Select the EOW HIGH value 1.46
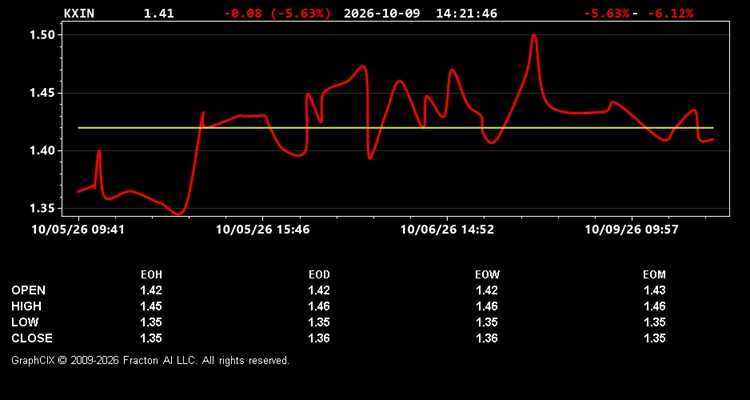This screenshot has width=750, height=400. point(487,306)
